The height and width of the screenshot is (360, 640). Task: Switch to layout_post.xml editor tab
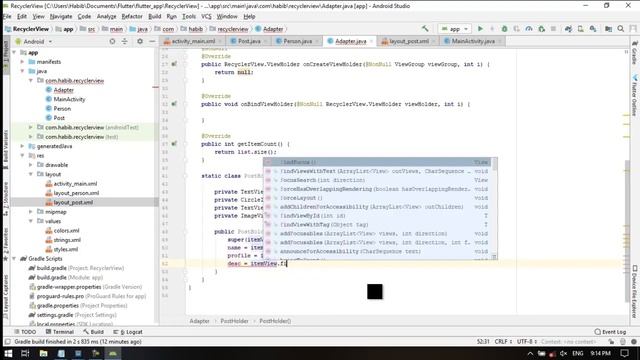tap(409, 41)
